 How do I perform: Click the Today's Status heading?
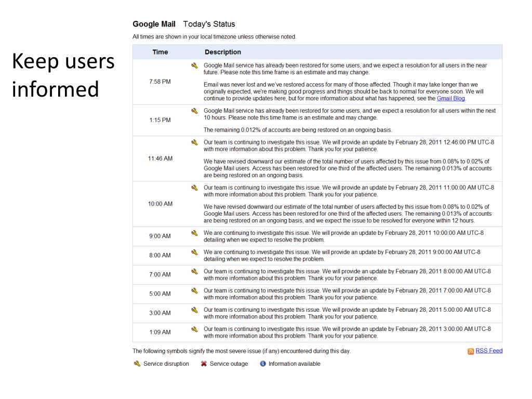[209, 24]
